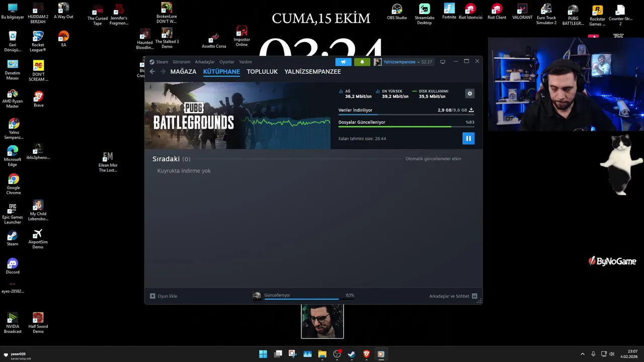Open Rockstar Games desktop icon
644x362 pixels.
(597, 16)
